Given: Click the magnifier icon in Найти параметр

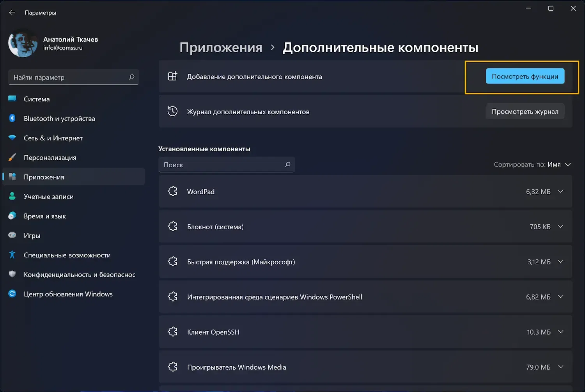Looking at the screenshot, I should pyautogui.click(x=131, y=77).
